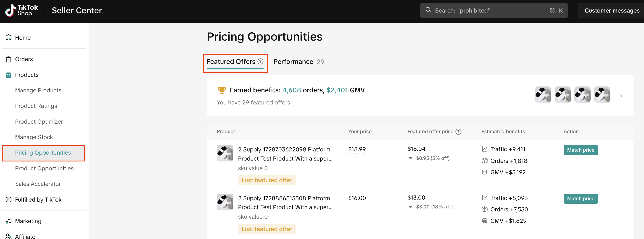The width and height of the screenshot is (644, 239).
Task: Click the Affiliate people icon
Action: [x=8, y=236]
